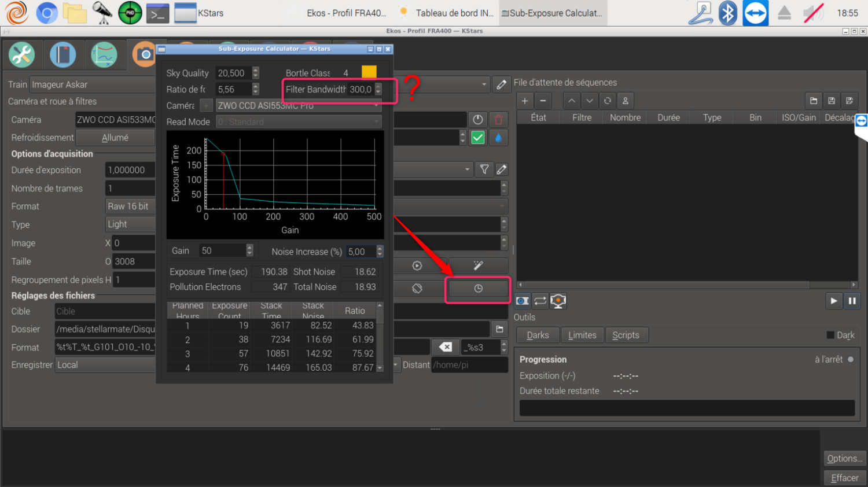Open the Raw 16 bit format dropdown
Screen dimensions: 868x487
(x=130, y=206)
